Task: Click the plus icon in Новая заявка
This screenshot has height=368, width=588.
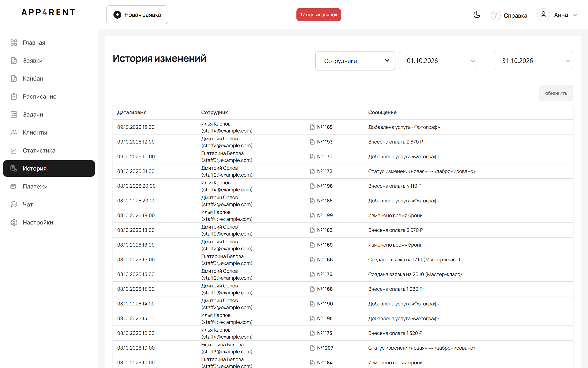Action: click(x=117, y=15)
